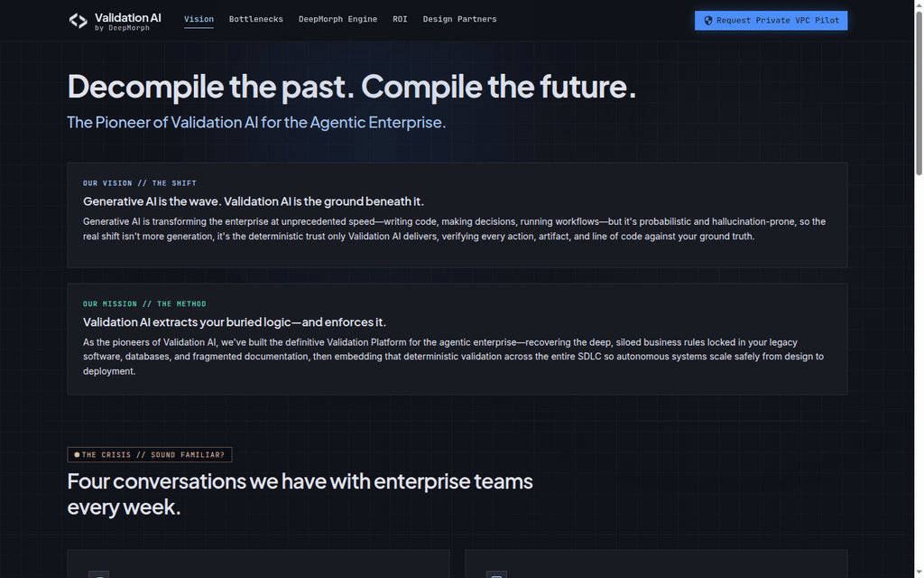Click the vertical scrollbar thumb
This screenshot has height=578, width=924.
click(919, 93)
